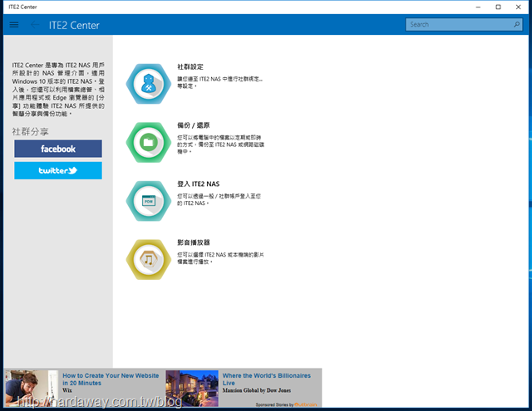This screenshot has width=532, height=411.
Task: Select the 登入 ITE2 NAS title
Action: coord(198,184)
